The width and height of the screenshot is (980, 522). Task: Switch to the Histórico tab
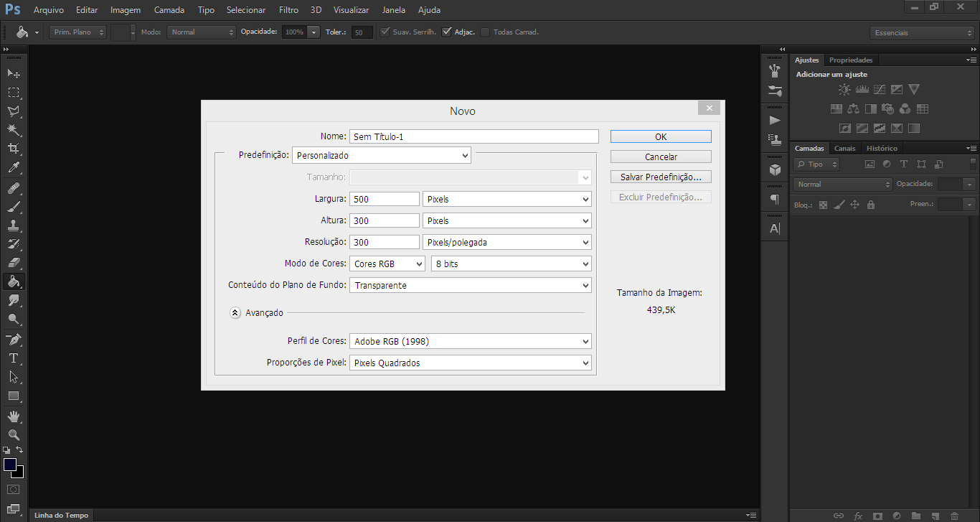coord(882,149)
